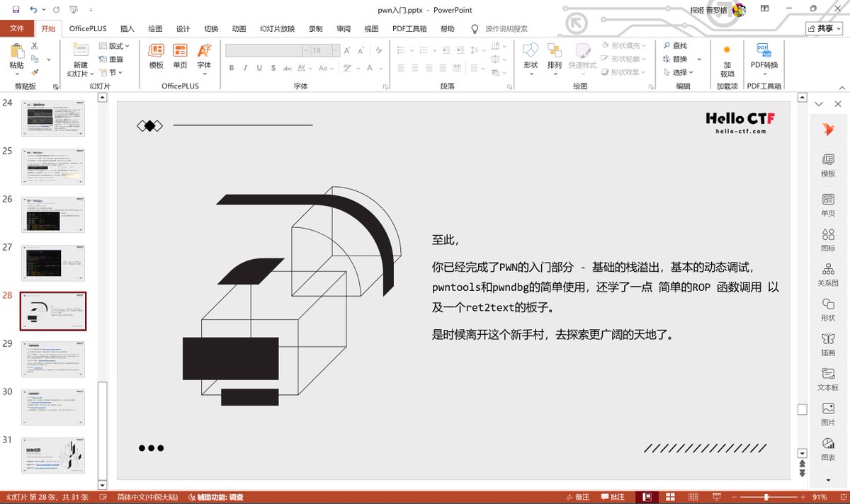Open sidebar 关系图 panel
850x504 pixels.
tap(828, 275)
